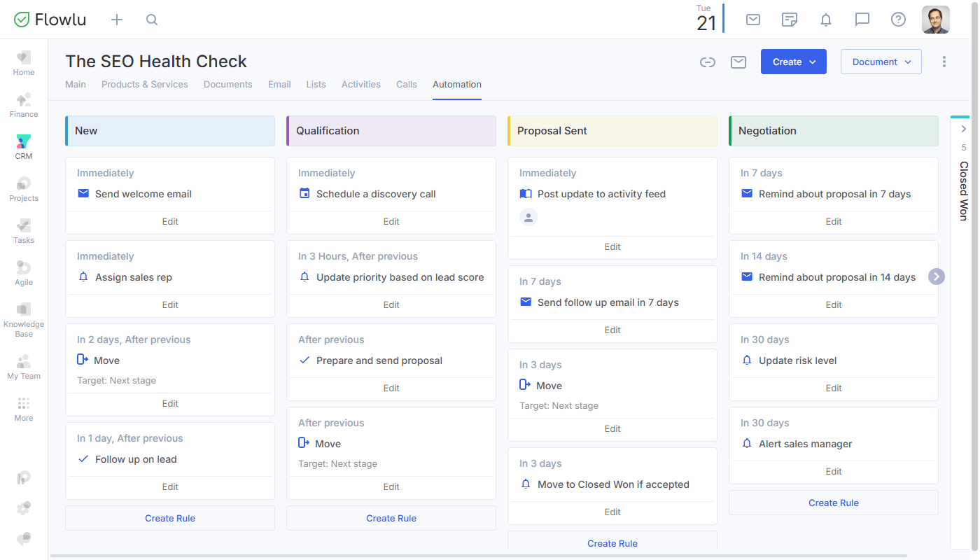Open Projects from the left sidebar
This screenshot has height=560, width=980.
pyautogui.click(x=23, y=188)
